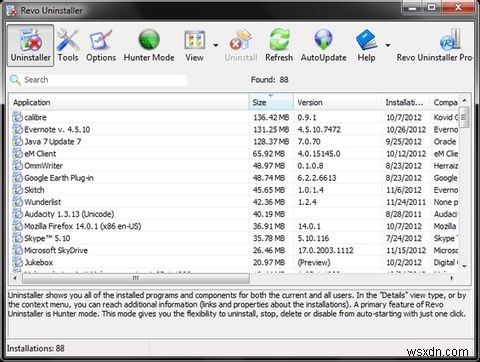Image resolution: width=480 pixels, height=362 pixels.
Task: Expand the View dropdown arrow
Action: tap(216, 45)
